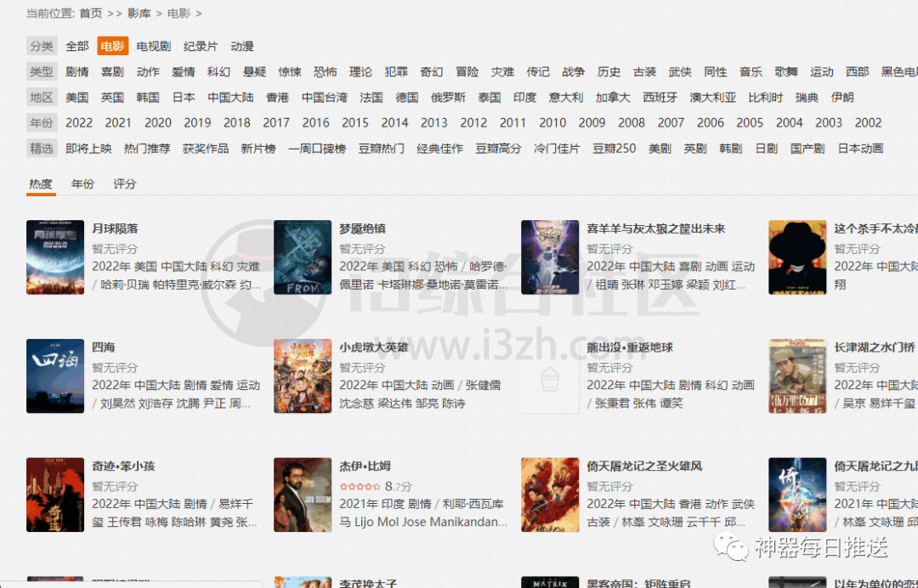The width and height of the screenshot is (918, 588).
Task: Filter by region 韩国
Action: coord(148,97)
